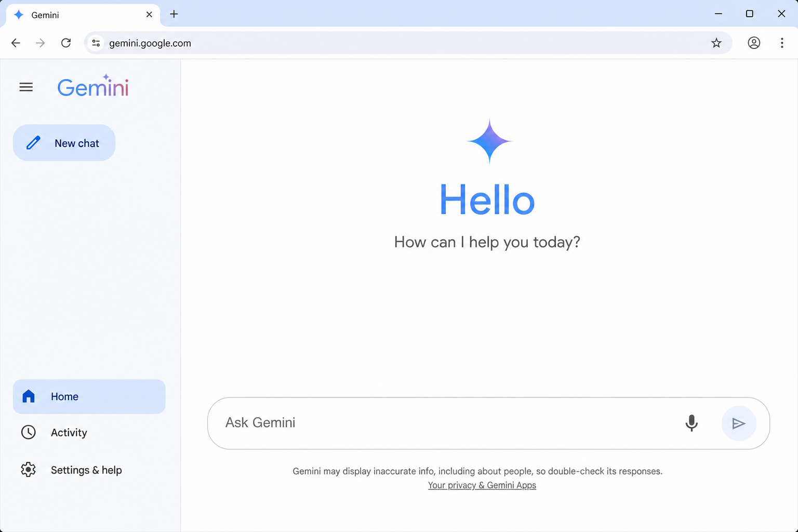
Task: Close the browser window
Action: 781,14
